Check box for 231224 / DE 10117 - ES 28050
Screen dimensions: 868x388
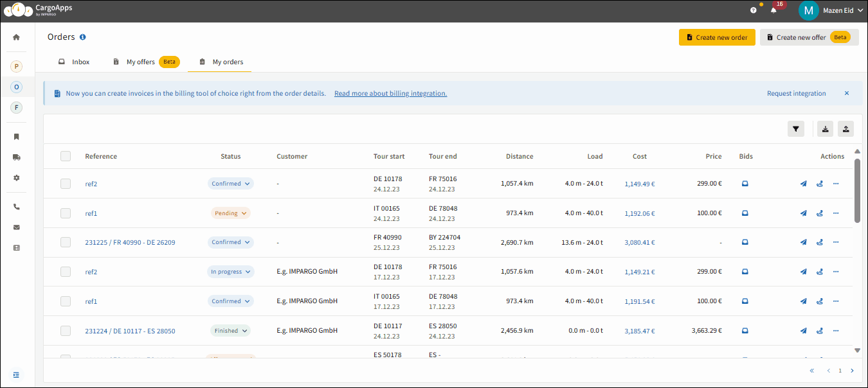[x=66, y=331]
